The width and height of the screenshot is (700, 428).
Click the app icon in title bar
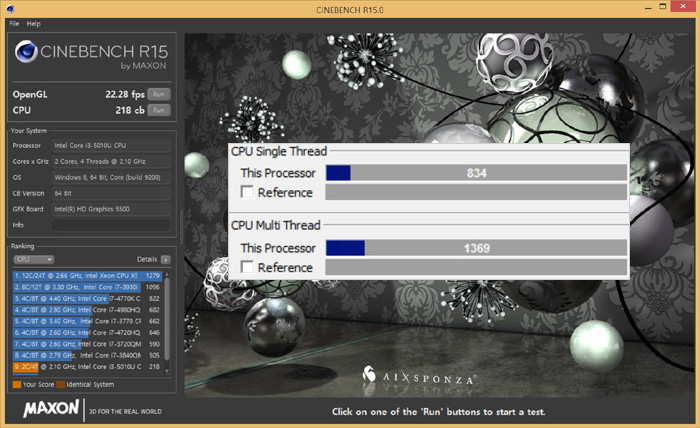click(8, 8)
